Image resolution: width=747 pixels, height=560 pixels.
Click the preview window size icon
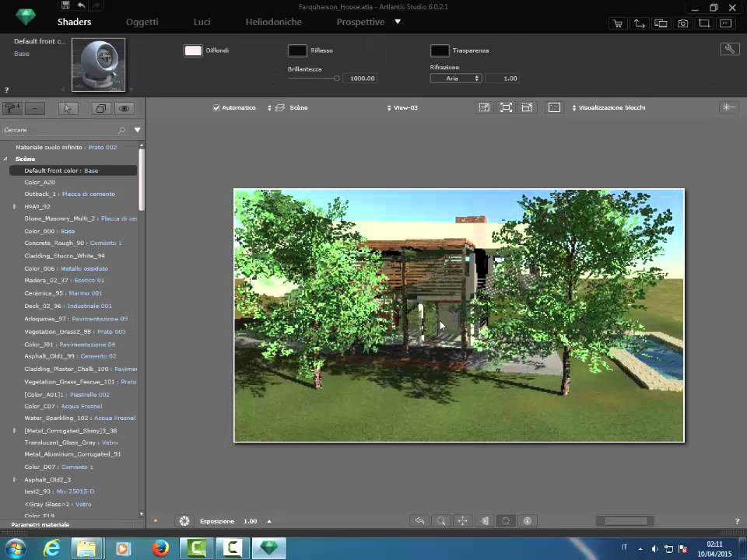484,107
